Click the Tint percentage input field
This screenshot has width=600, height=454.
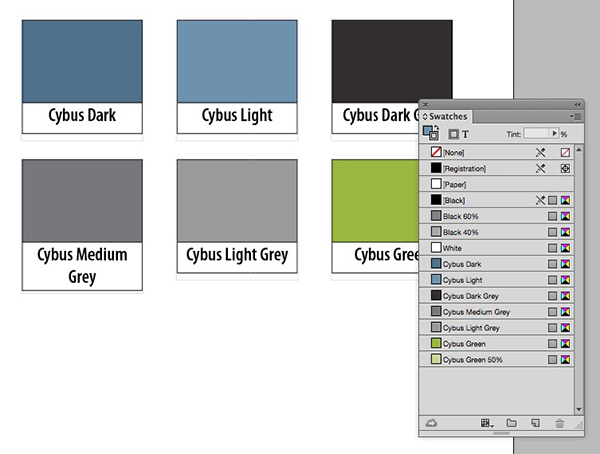click(x=537, y=134)
